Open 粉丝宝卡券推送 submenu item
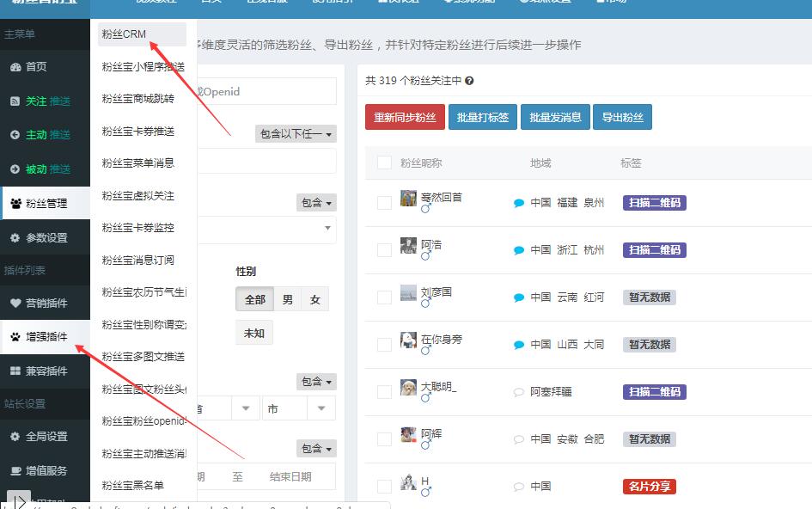The height and width of the screenshot is (509, 812). pos(138,132)
